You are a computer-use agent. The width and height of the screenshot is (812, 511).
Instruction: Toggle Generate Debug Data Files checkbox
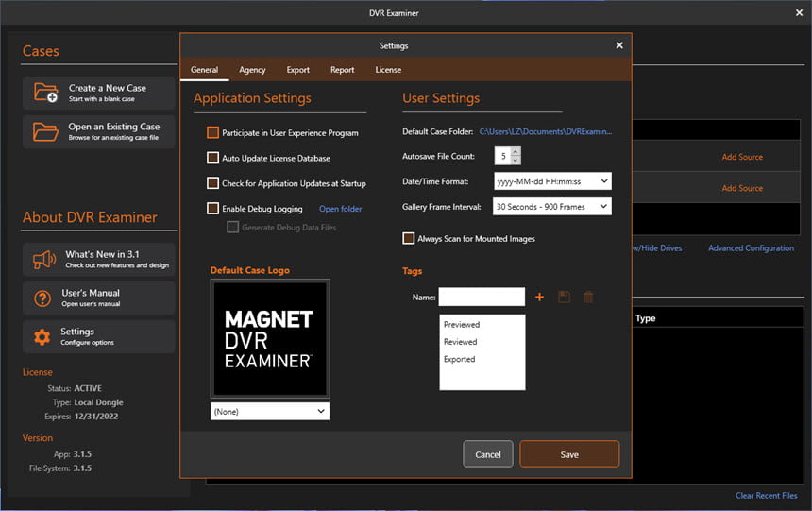[233, 227]
